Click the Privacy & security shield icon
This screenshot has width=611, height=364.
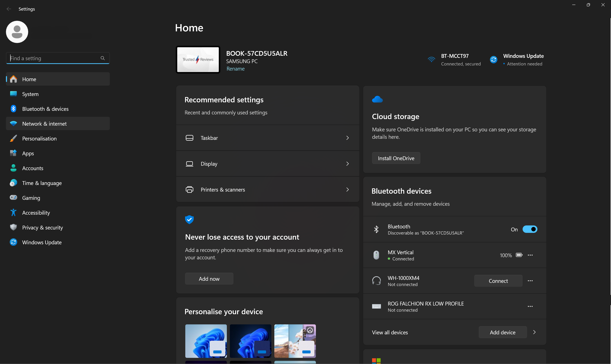point(14,227)
